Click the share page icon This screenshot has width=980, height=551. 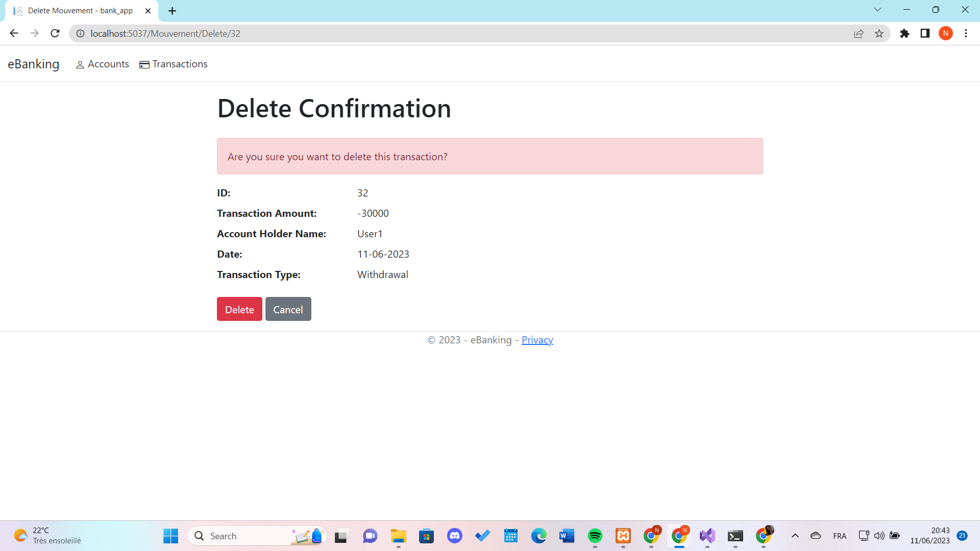859,34
